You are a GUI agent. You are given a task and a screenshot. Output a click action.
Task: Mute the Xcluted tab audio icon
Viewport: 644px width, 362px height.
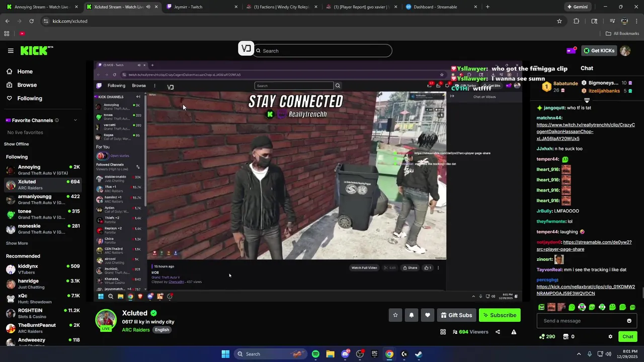[x=148, y=7]
